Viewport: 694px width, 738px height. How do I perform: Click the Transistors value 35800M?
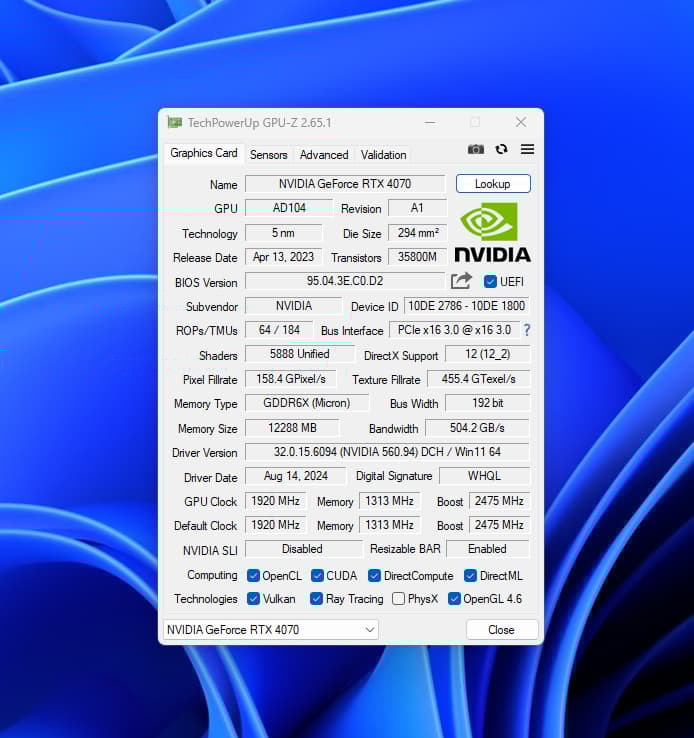[417, 257]
